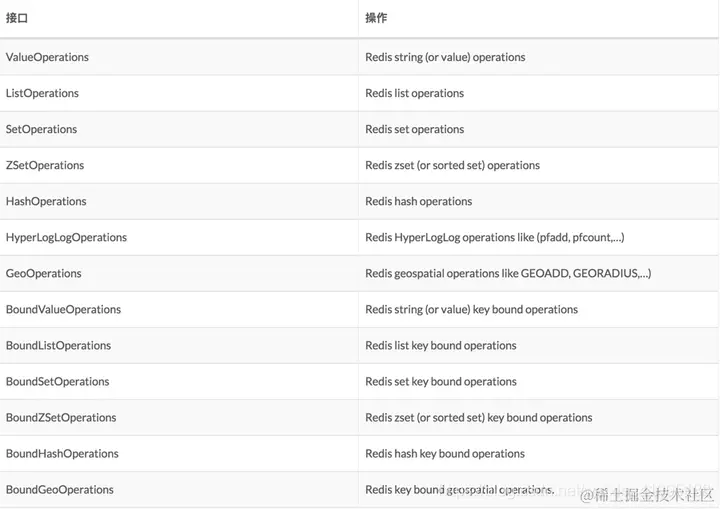Screen dimensions: 720x509
Task: Click the GEOADD, GEORADIUS description cell
Action: pos(508,273)
